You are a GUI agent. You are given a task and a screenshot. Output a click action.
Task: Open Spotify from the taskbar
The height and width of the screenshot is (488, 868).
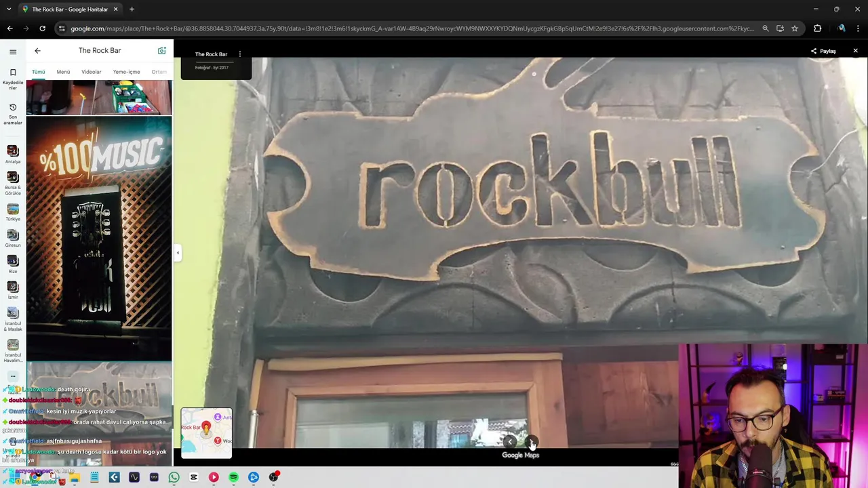click(x=233, y=477)
